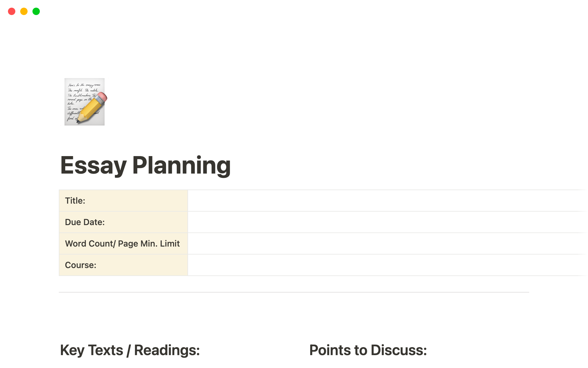Select the Key Texts / Readings: heading
The width and height of the screenshot is (588, 368).
click(x=130, y=350)
